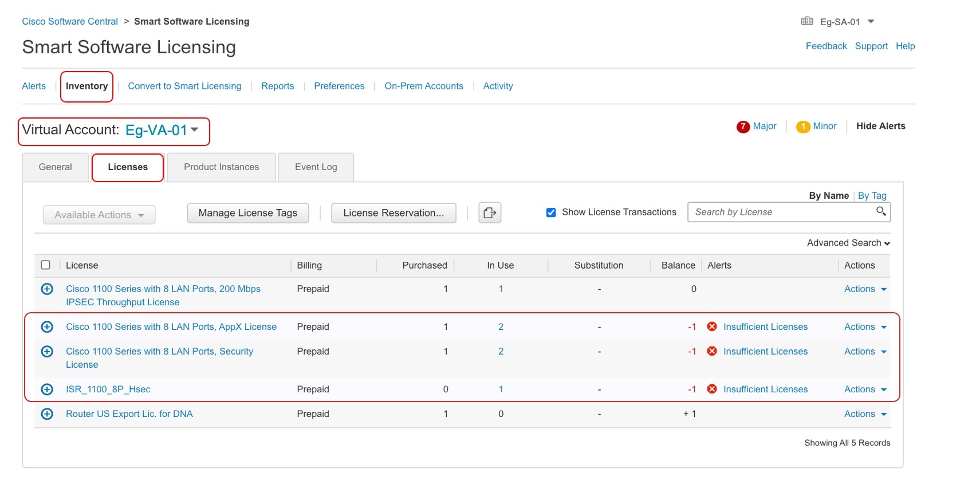Image resolution: width=980 pixels, height=500 pixels.
Task: Open Actions menu for IPSEC Throughput License
Action: 865,289
